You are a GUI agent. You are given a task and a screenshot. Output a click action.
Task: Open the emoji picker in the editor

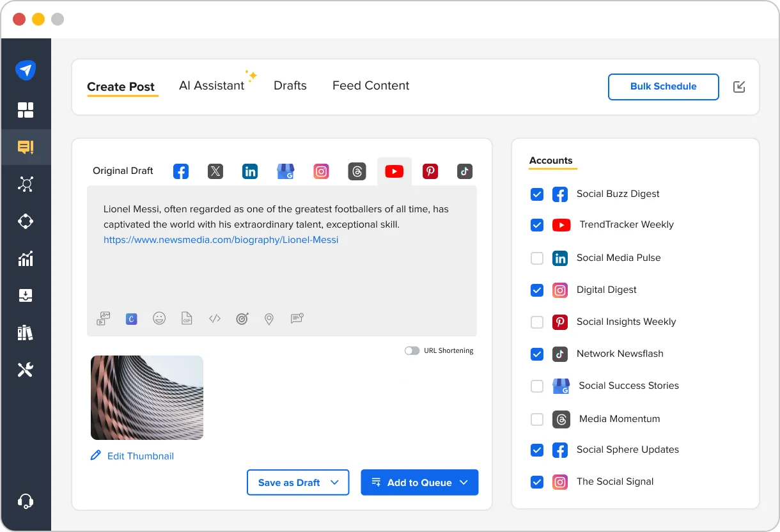159,318
